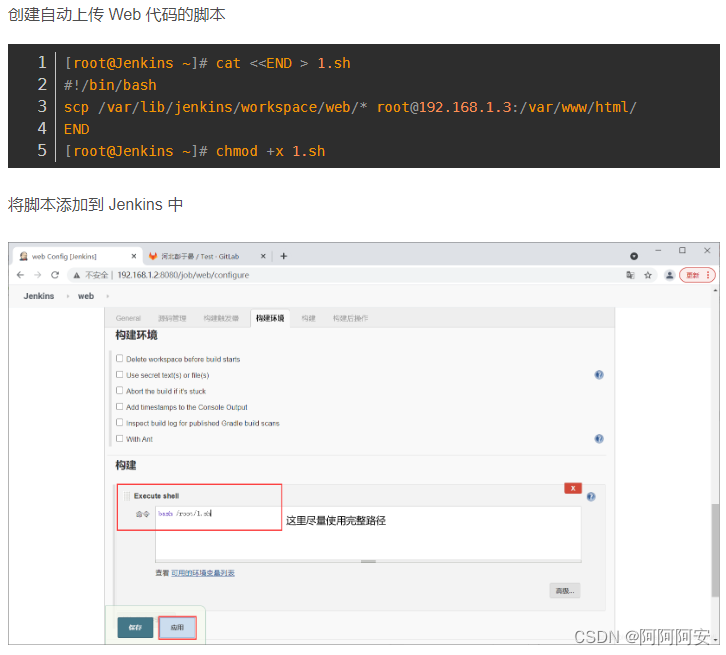Image resolution: width=726 pixels, height=655 pixels.
Task: Expand breadcrumb arrow after web
Action: 107,296
